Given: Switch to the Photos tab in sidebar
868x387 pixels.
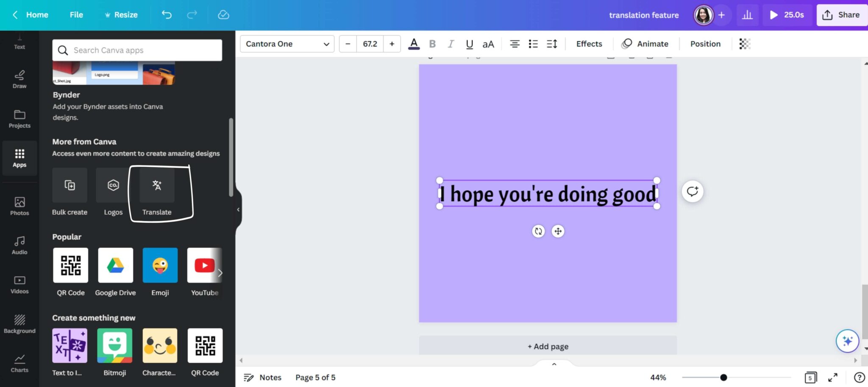Looking at the screenshot, I should pos(19,206).
